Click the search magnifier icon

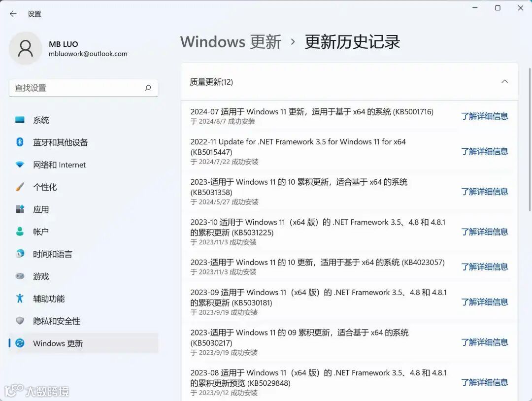[x=148, y=88]
